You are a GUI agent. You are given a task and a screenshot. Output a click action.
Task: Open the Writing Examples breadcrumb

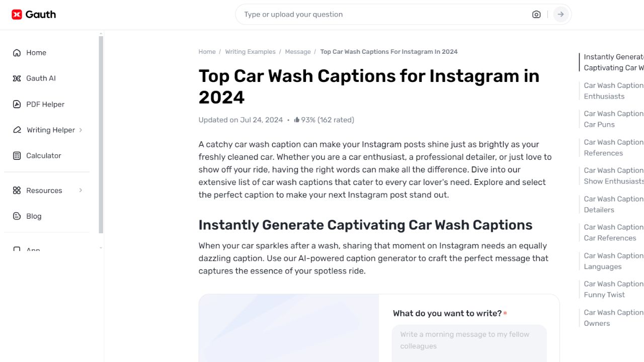pos(251,51)
